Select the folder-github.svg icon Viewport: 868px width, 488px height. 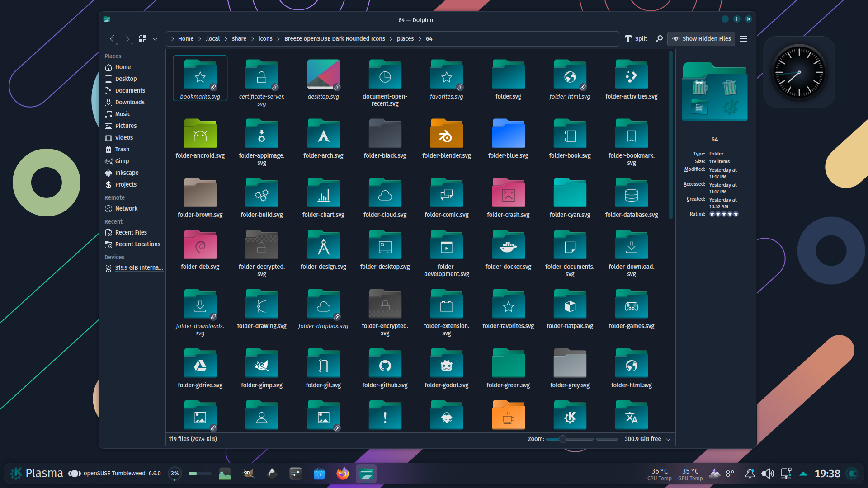coord(385,363)
